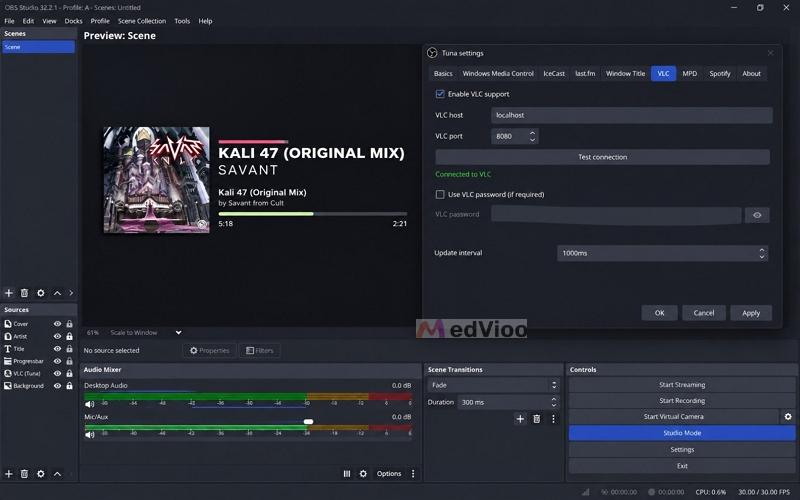This screenshot has width=800, height=500.
Task: Check Use VLC password (if required)
Action: (440, 194)
